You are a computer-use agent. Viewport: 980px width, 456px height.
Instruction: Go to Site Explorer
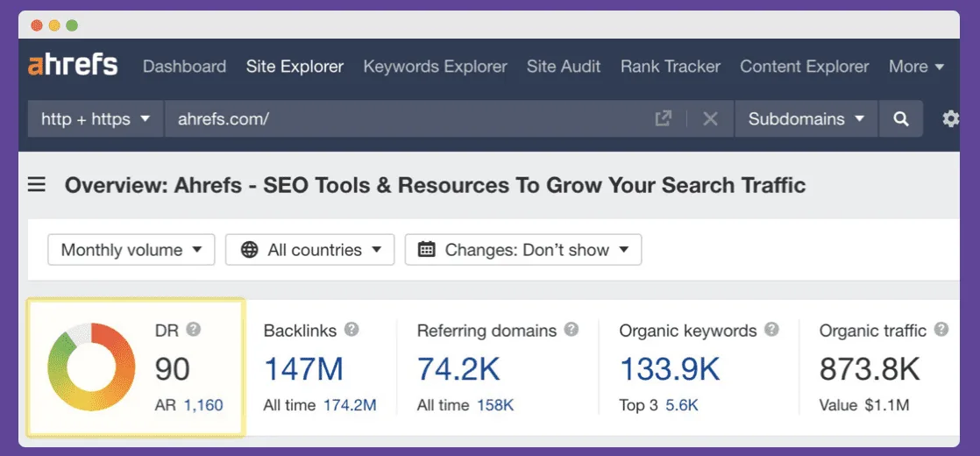click(x=295, y=67)
